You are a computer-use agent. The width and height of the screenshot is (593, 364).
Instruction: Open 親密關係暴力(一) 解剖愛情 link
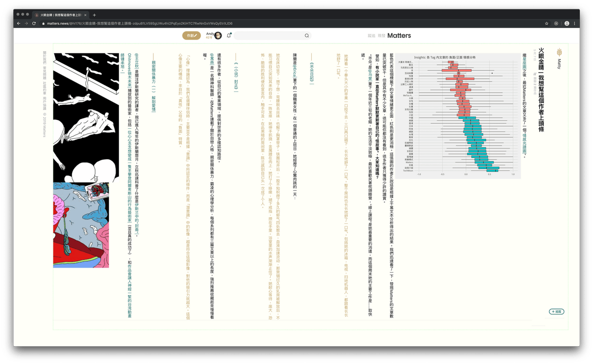[x=153, y=86]
